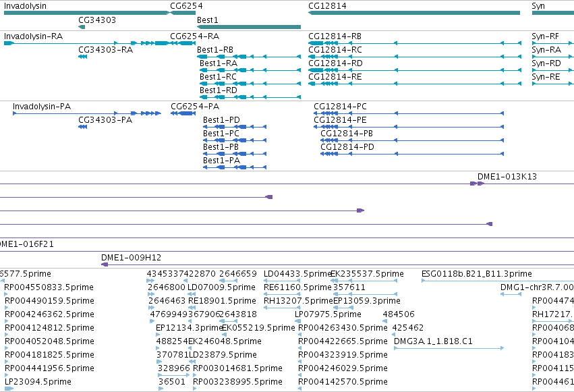Click LD04433.5prime feature label
Image resolution: width=574 pixels, height=392 pixels.
(297, 274)
